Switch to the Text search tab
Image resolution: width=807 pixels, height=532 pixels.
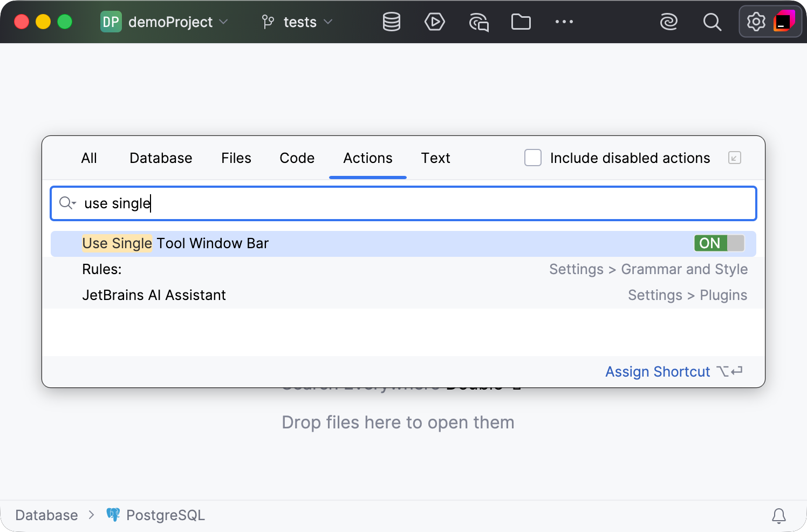(x=435, y=158)
